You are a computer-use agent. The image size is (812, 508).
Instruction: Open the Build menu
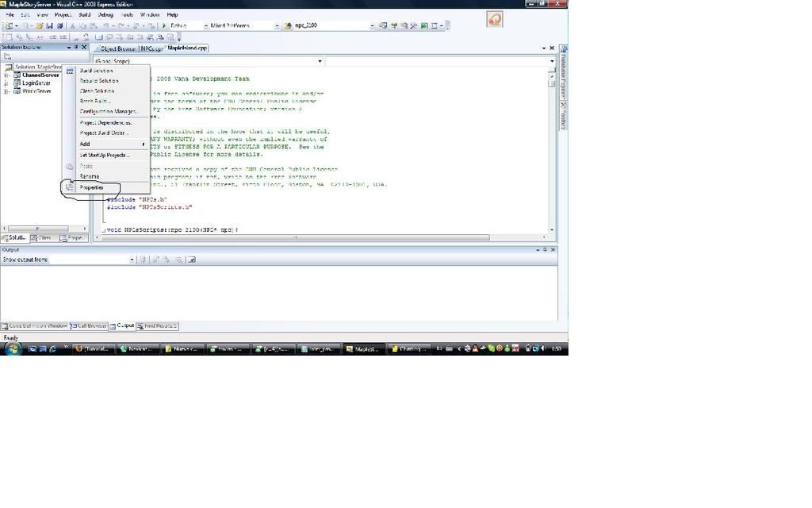[x=84, y=13]
